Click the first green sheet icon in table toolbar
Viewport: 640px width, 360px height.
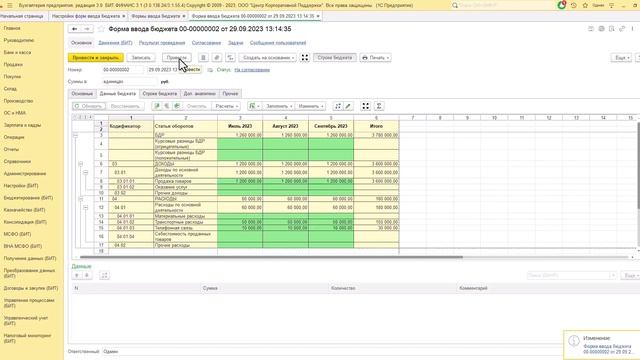tap(156, 106)
